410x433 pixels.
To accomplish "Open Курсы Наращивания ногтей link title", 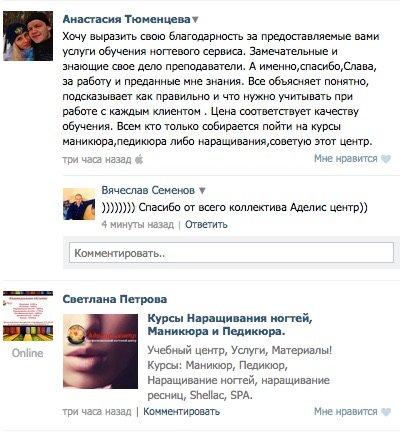I will click(230, 325).
